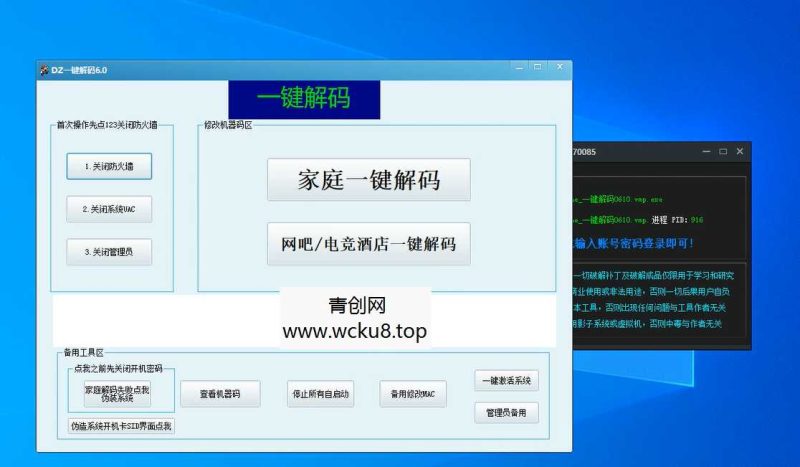Click the 70085 title in dark window

(584, 152)
